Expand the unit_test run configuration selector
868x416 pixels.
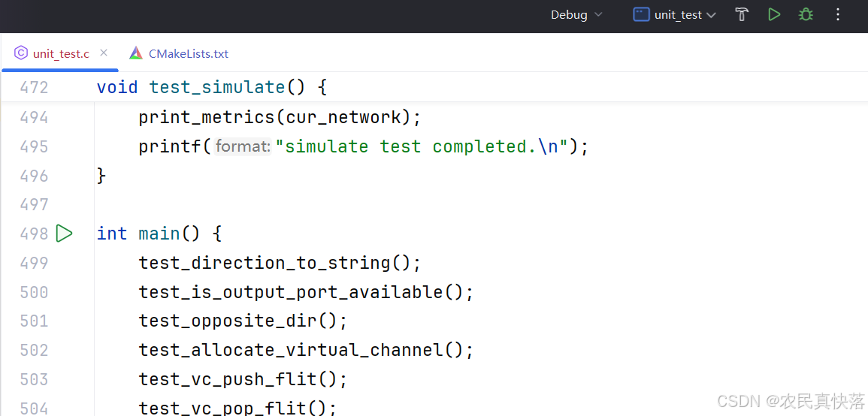coord(674,15)
